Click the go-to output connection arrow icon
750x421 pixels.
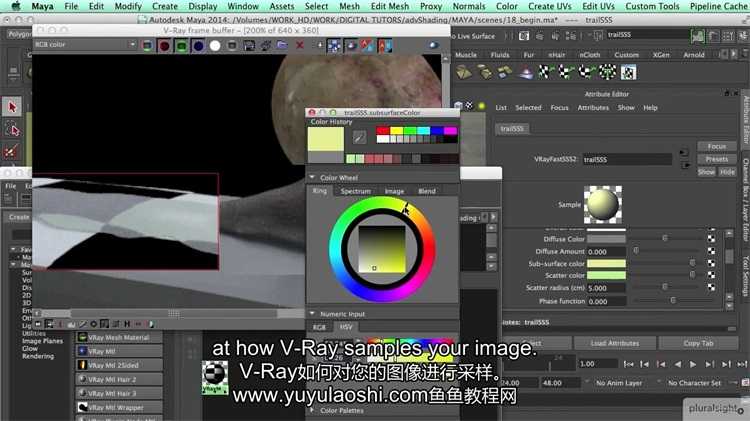coord(685,165)
